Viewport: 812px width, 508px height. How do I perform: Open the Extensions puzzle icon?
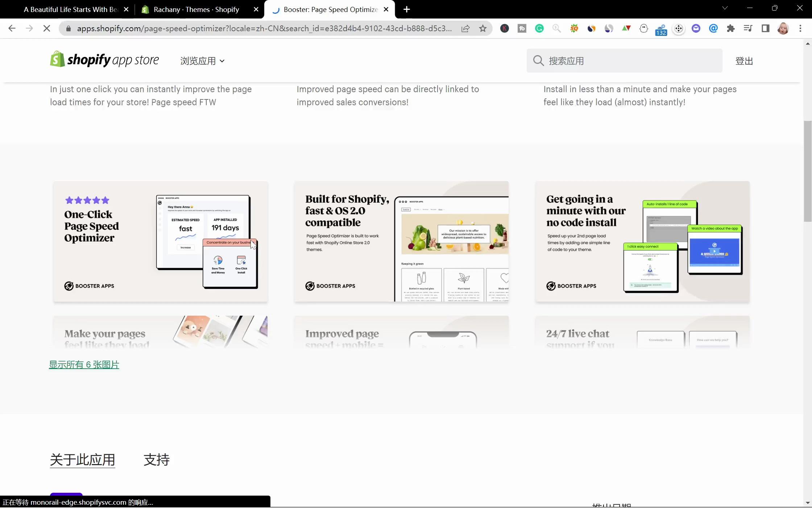point(730,28)
